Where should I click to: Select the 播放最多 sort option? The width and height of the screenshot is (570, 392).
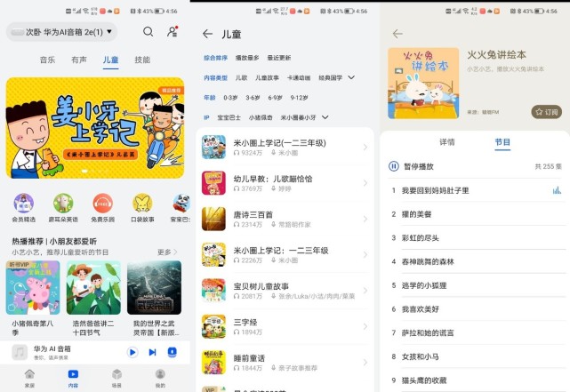pyautogui.click(x=247, y=58)
